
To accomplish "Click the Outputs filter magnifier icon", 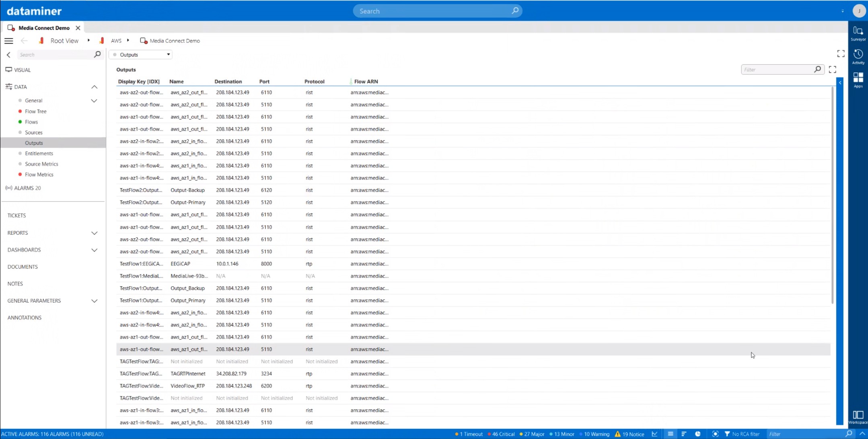I will [x=817, y=70].
